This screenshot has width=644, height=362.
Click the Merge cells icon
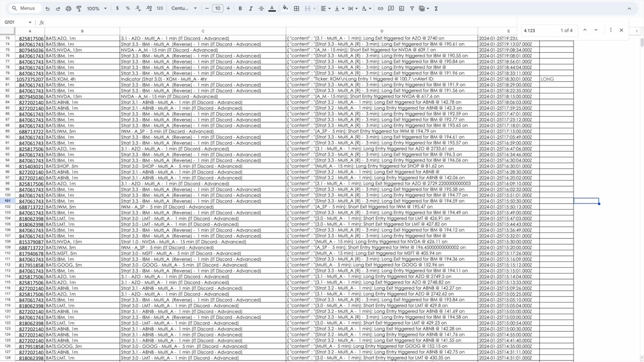(x=307, y=9)
